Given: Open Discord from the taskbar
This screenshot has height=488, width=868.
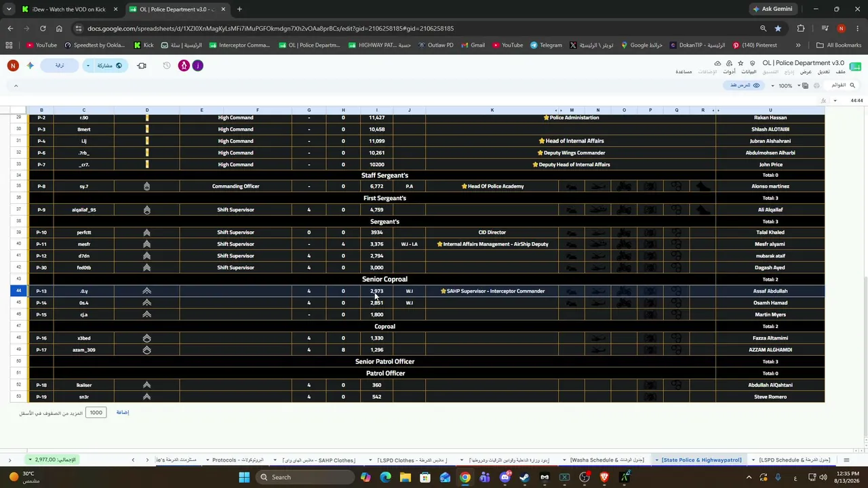Looking at the screenshot, I should tap(505, 477).
